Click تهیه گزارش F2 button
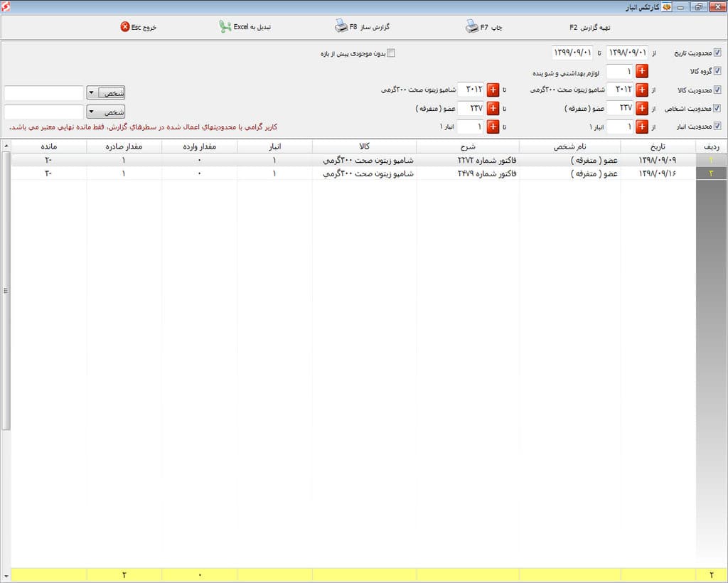The width and height of the screenshot is (728, 583). click(589, 27)
